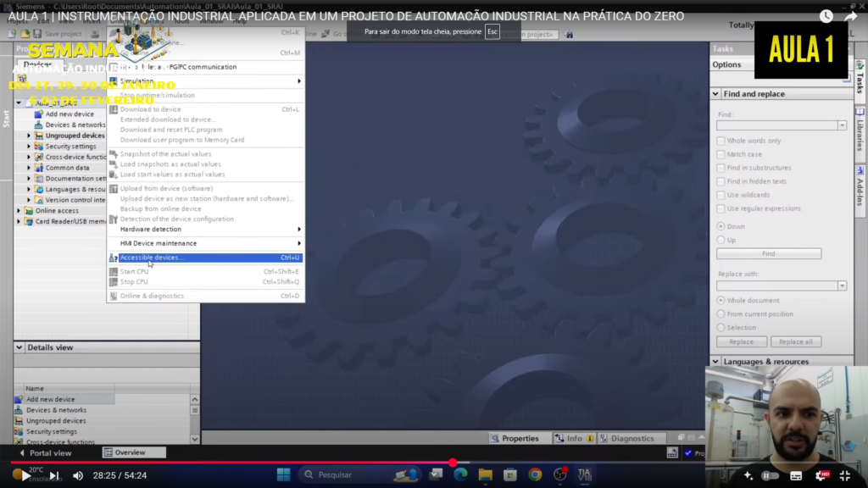Check Find in substructures option
The image size is (868, 488).
[721, 169]
